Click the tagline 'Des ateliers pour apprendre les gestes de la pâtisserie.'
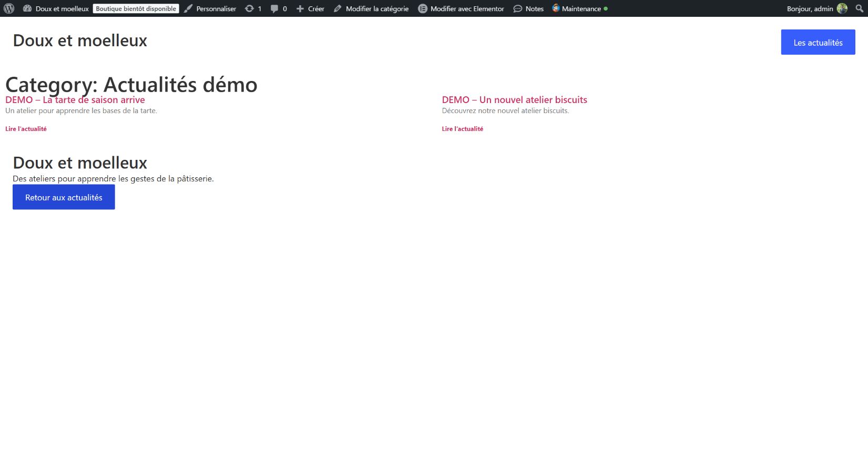 [x=113, y=179]
